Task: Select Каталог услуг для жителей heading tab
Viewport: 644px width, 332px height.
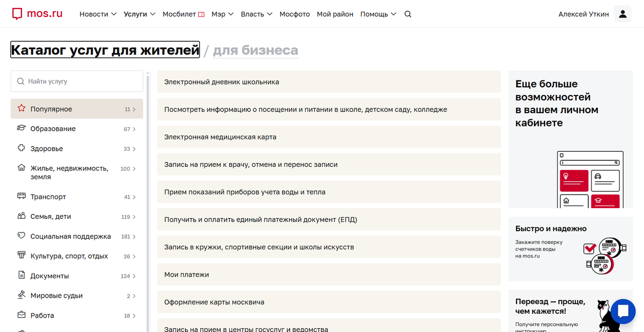Action: (105, 50)
